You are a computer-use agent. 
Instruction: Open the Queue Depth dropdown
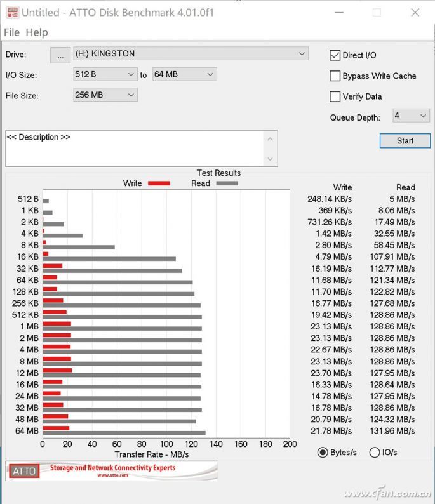click(x=411, y=116)
